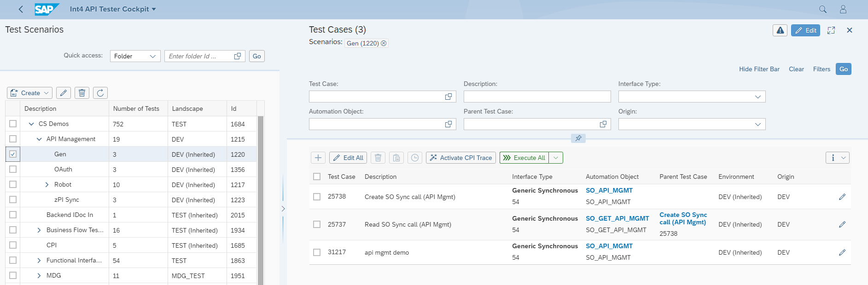Open the Create menu button

pos(30,93)
